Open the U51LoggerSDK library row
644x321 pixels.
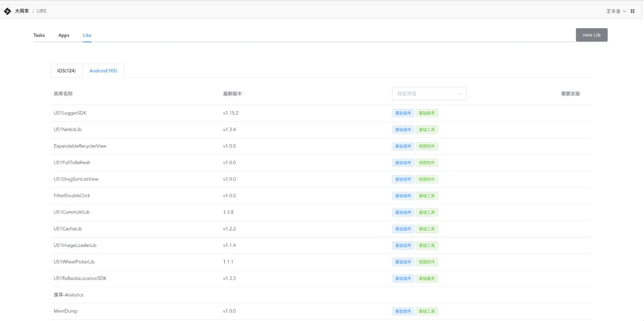(x=321, y=113)
